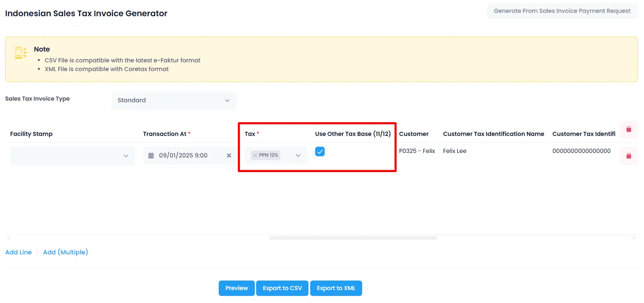This screenshot has height=303, width=644.
Task: Click right arrow of horizontal table scrollbar
Action: point(634,238)
